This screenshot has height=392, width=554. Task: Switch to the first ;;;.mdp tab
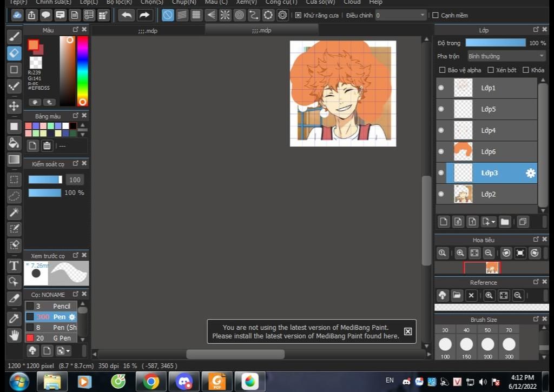point(148,31)
